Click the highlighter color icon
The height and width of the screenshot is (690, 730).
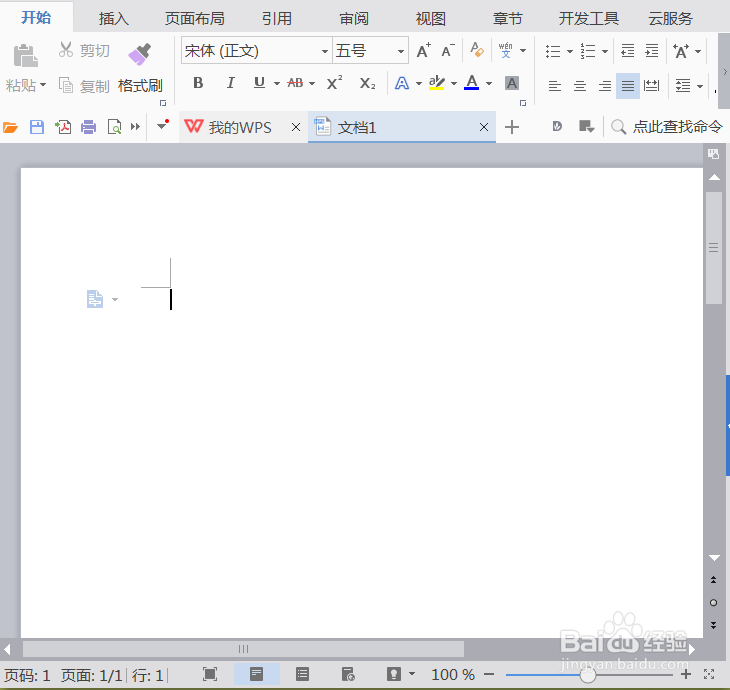pyautogui.click(x=436, y=83)
